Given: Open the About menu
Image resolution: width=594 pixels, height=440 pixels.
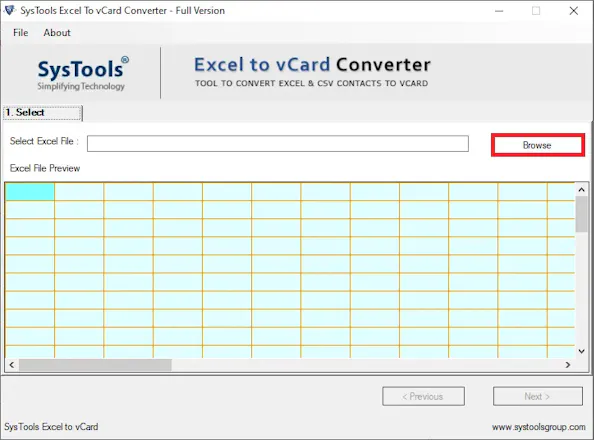Looking at the screenshot, I should click(57, 33).
